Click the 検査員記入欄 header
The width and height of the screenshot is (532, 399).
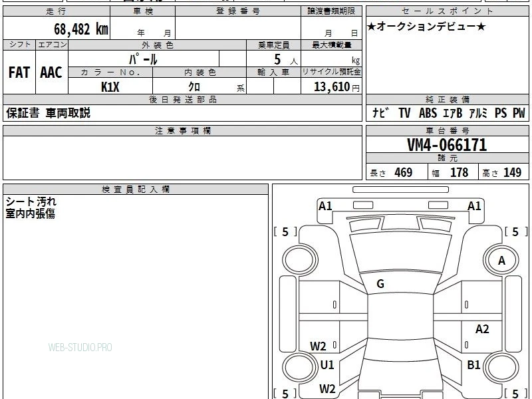point(136,190)
